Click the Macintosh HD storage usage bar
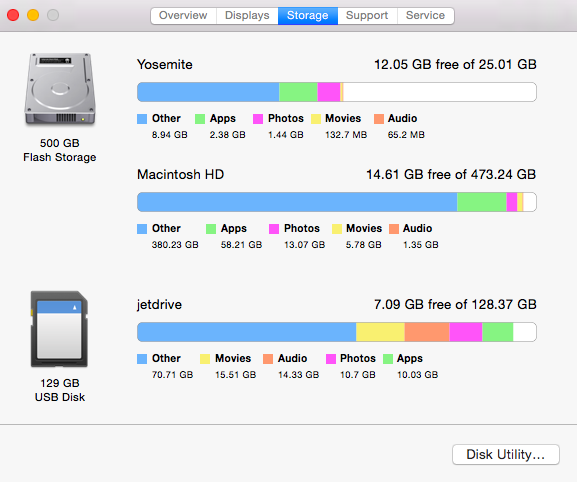 [x=337, y=202]
